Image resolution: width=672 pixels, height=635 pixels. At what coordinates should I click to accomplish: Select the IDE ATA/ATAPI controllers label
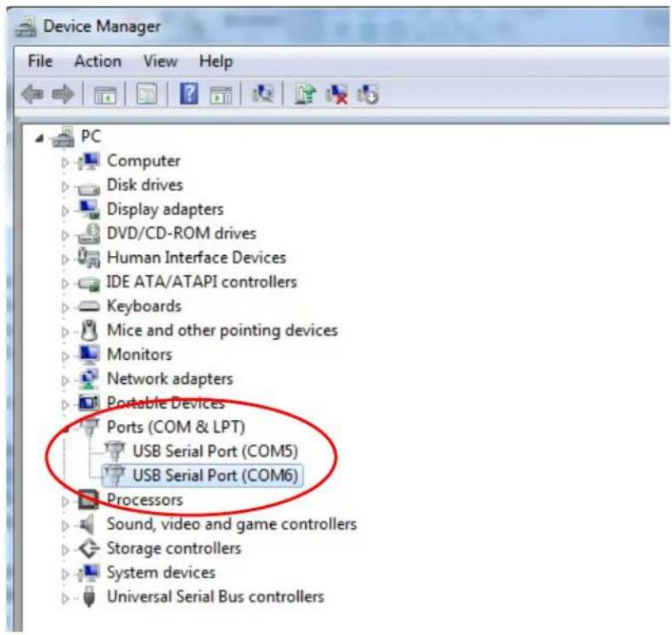[201, 281]
